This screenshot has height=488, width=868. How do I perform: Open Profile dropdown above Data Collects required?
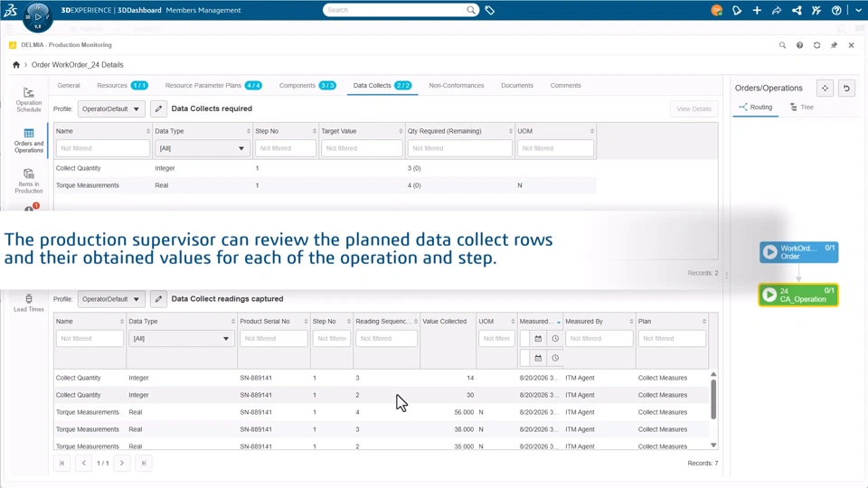pyautogui.click(x=111, y=109)
